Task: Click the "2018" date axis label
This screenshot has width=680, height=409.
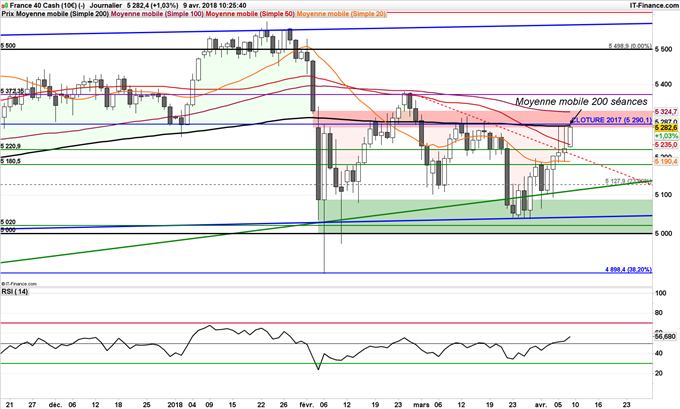Action: 174,405
